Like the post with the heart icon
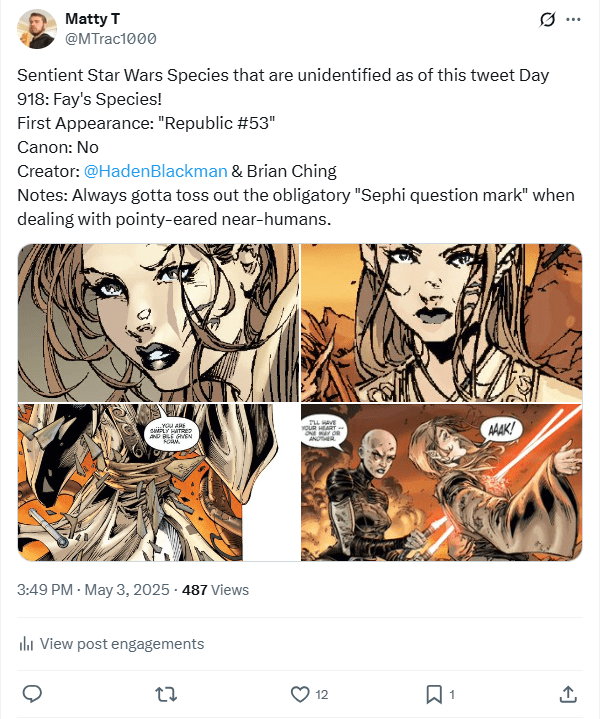This screenshot has width=602, height=719. 299,693
